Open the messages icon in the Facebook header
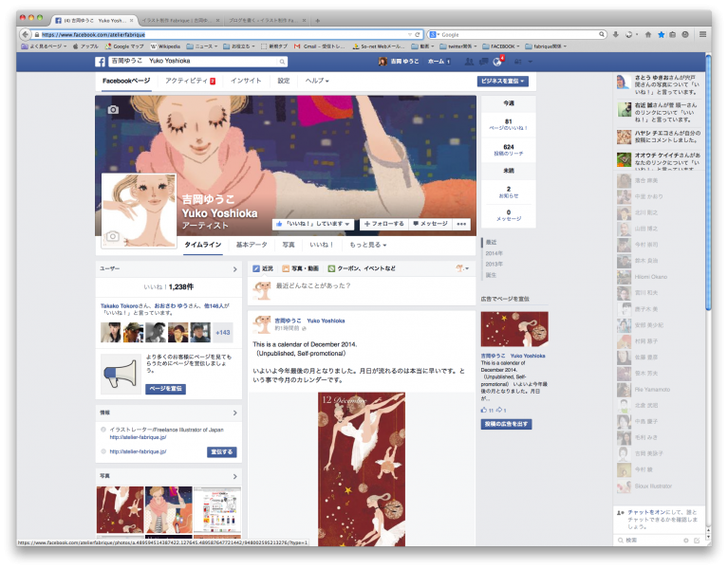 483,62
